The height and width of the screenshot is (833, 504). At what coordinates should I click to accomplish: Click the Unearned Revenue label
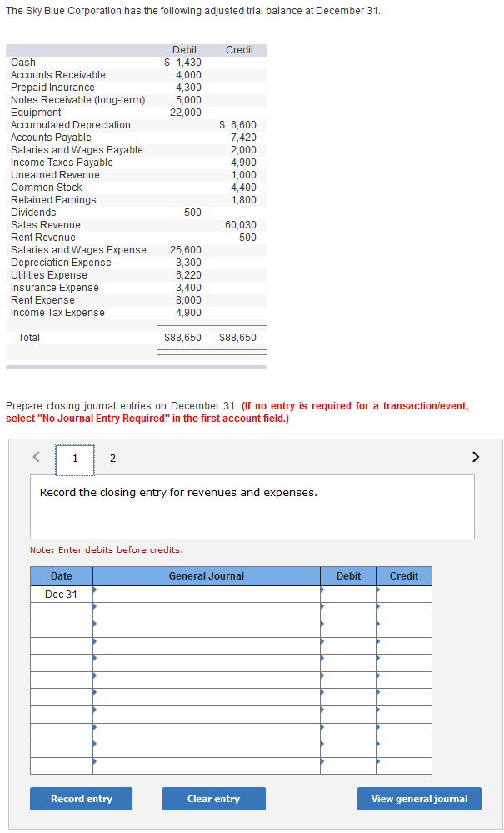point(55,175)
